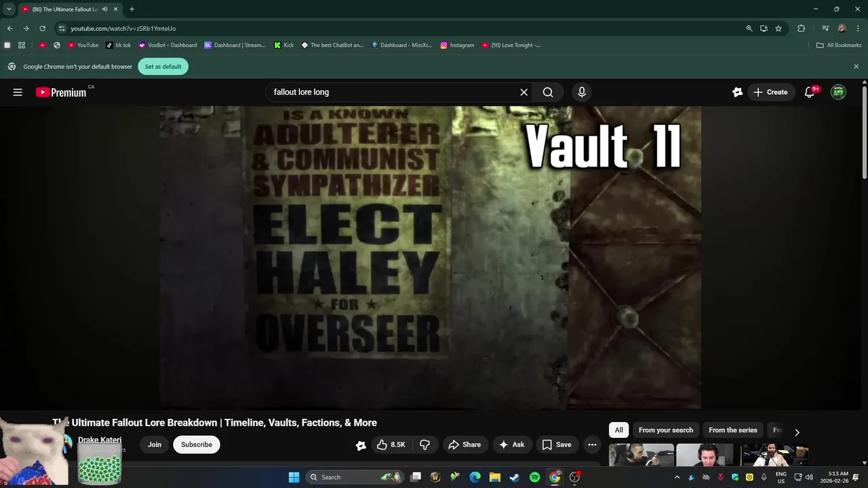Viewport: 868px width, 488px height.
Task: Bookmark this page with star icon
Action: (778, 28)
